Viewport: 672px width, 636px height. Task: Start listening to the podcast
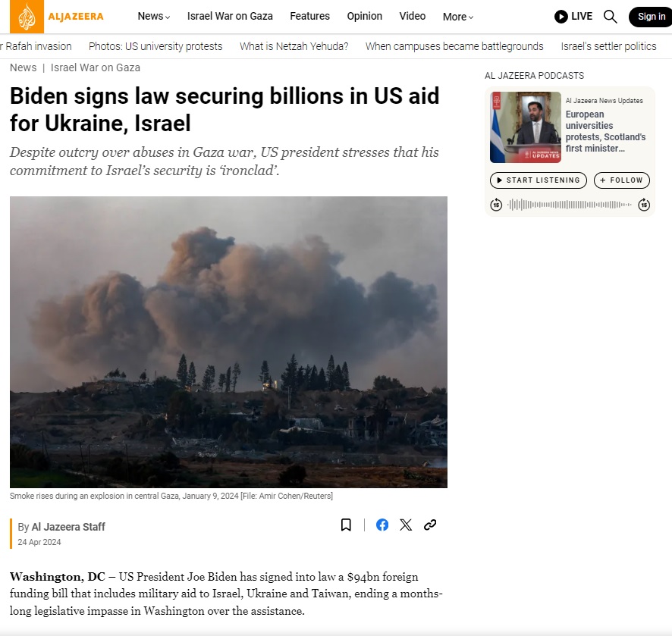[x=539, y=180]
